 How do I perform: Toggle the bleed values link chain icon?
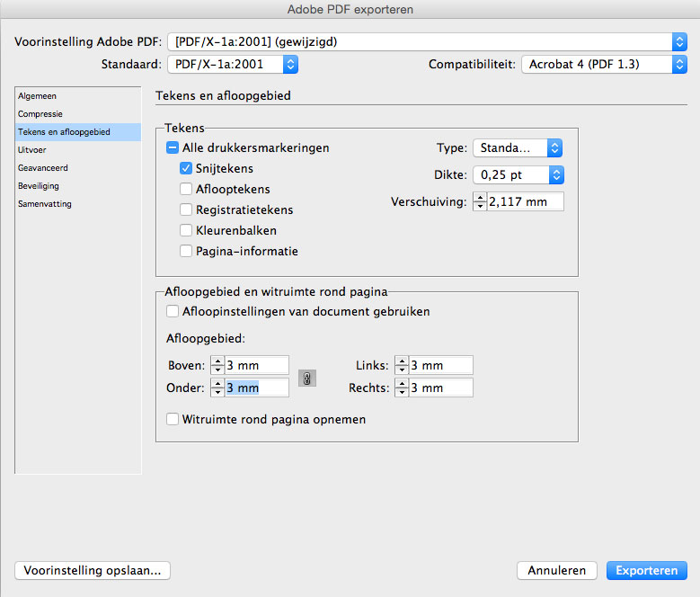(x=307, y=379)
